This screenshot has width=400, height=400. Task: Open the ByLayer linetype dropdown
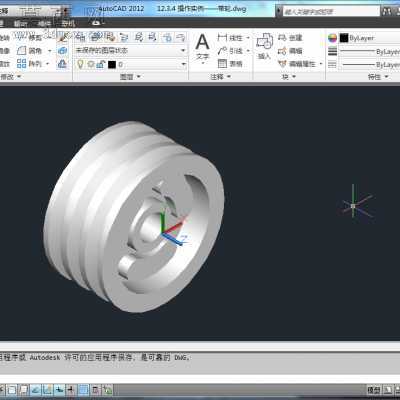[369, 64]
